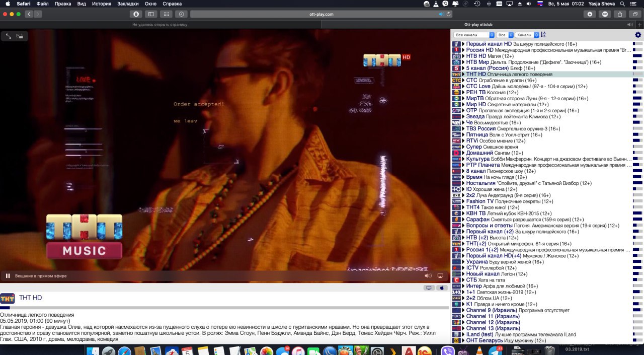Open the Все каналы dropdown
Image resolution: width=644 pixels, height=355 pixels.
tap(474, 35)
